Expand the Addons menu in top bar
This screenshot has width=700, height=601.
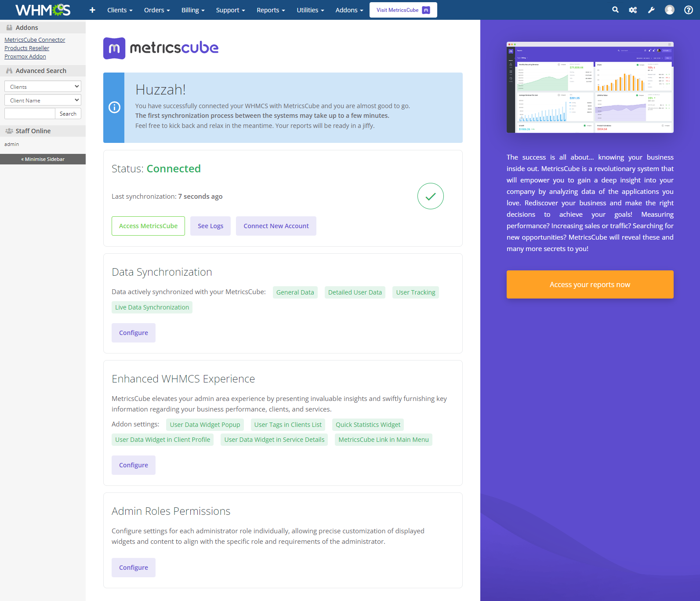tap(349, 10)
